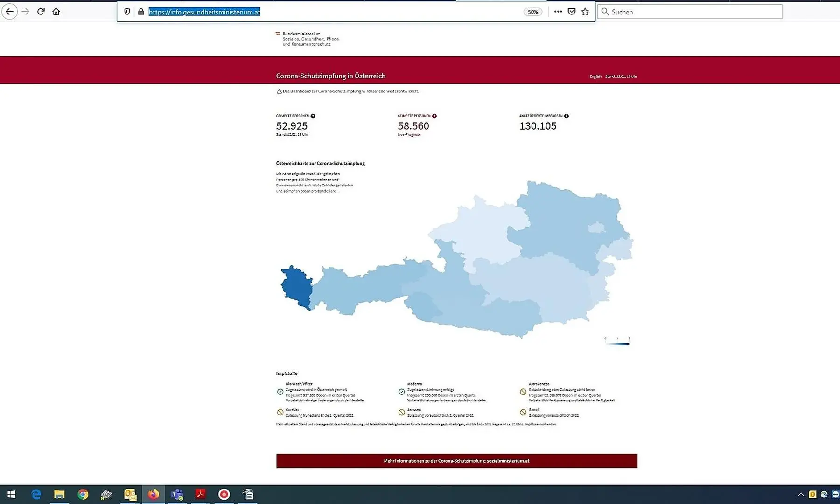Image resolution: width=840 pixels, height=504 pixels.
Task: Go back using the browser back button
Action: [9, 11]
